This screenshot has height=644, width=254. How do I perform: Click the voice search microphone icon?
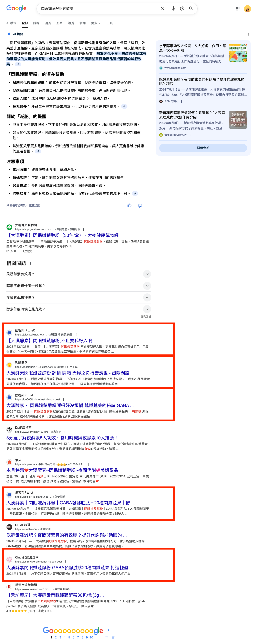click(173, 8)
